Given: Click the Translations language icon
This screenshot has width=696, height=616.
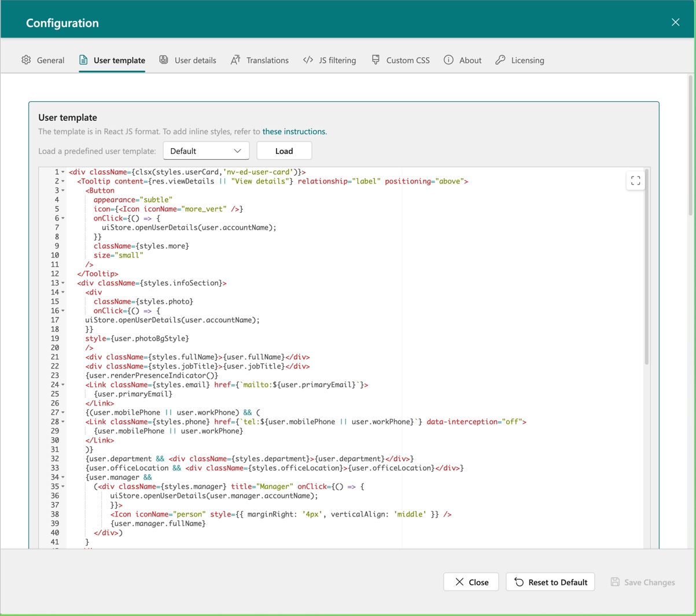Looking at the screenshot, I should [235, 60].
